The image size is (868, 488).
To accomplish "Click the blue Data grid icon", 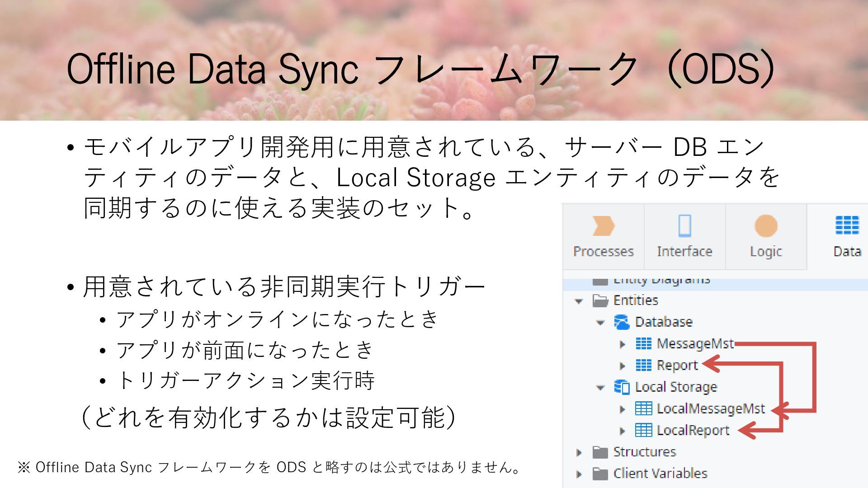I will [847, 225].
